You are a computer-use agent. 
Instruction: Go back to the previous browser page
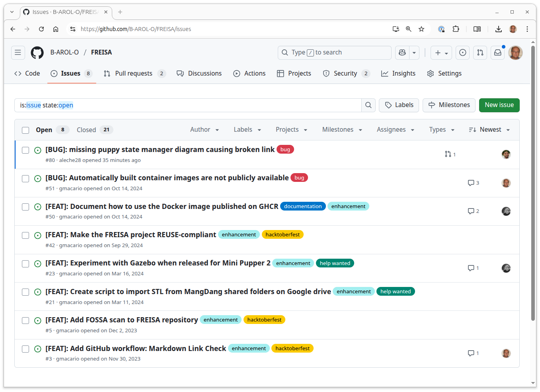[x=13, y=29]
